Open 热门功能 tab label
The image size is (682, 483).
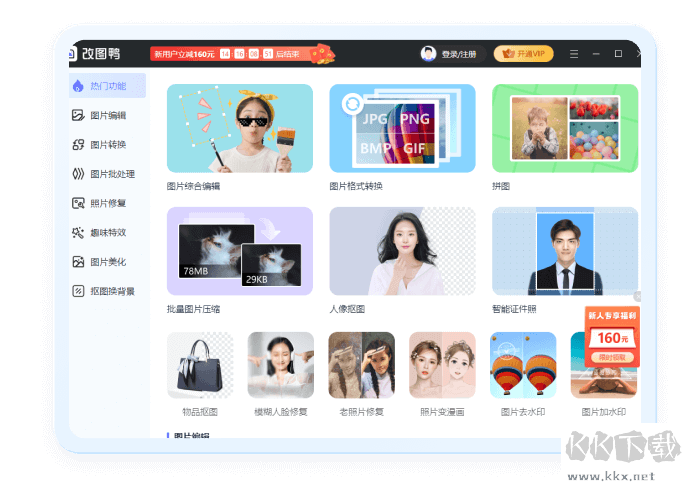108,86
